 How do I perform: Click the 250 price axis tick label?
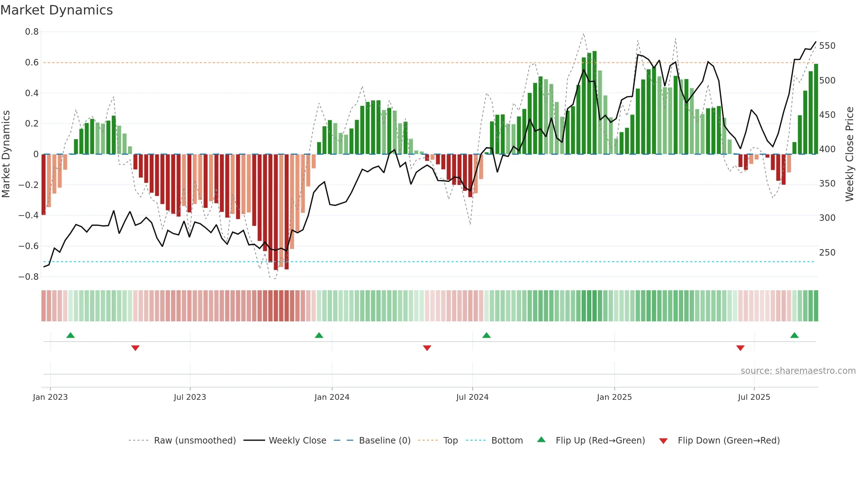(827, 252)
